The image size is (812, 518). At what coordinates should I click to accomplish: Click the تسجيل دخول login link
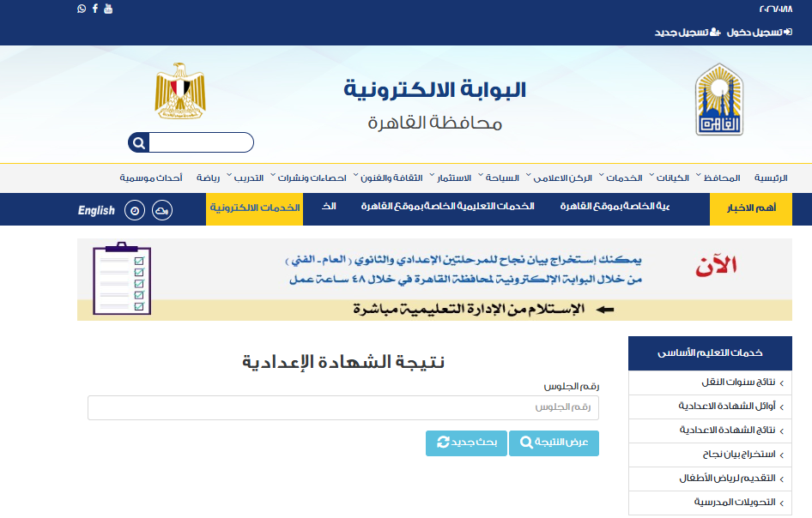[754, 32]
